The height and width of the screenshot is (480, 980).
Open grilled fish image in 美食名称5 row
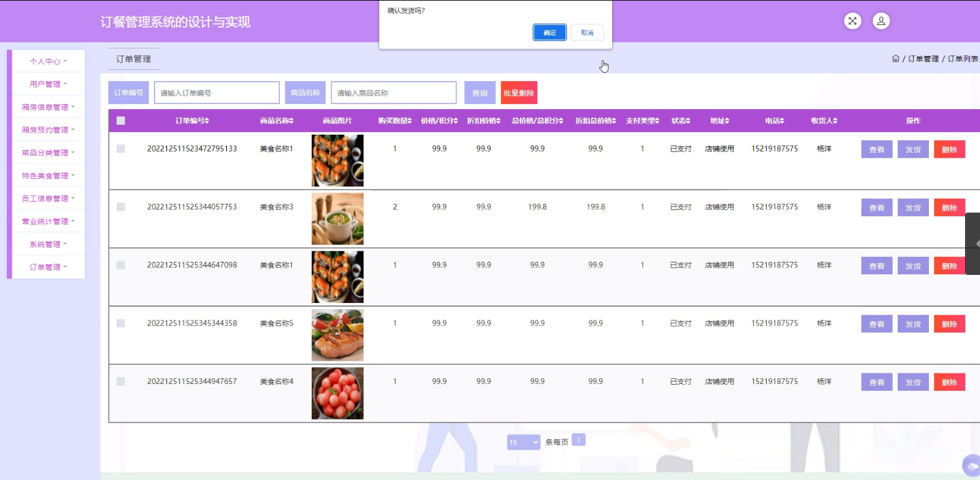337,335
